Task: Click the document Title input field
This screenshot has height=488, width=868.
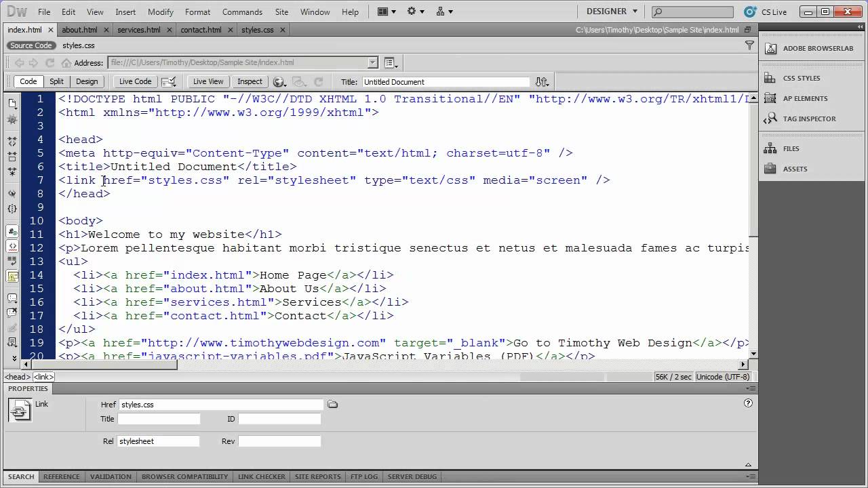Action: (x=446, y=81)
